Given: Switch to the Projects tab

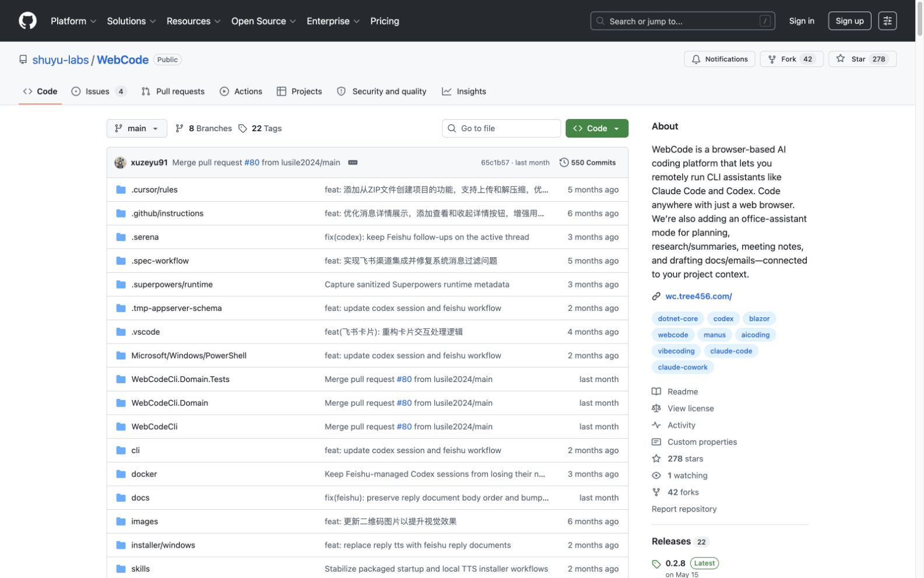Looking at the screenshot, I should [x=299, y=92].
